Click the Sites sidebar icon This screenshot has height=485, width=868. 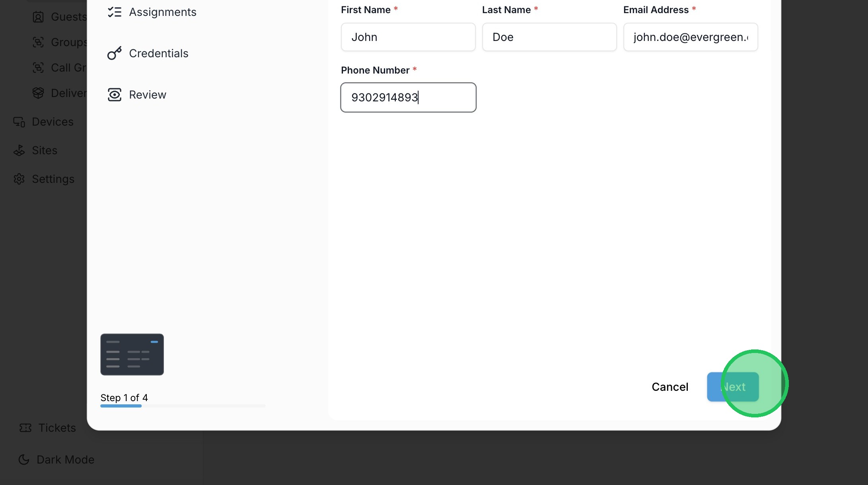[19, 151]
